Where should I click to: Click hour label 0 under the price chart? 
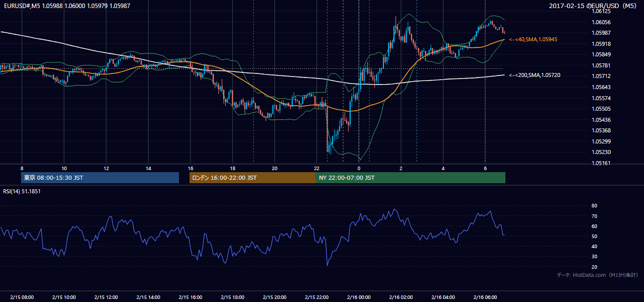(359, 168)
